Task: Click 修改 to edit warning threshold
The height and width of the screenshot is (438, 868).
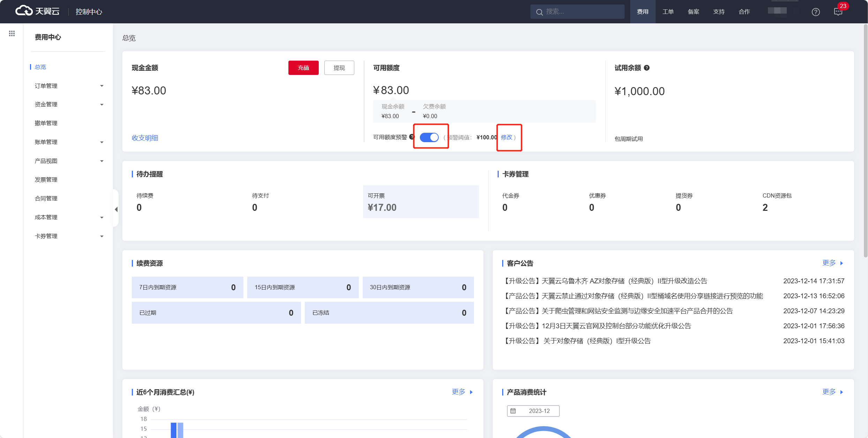Action: coord(506,137)
